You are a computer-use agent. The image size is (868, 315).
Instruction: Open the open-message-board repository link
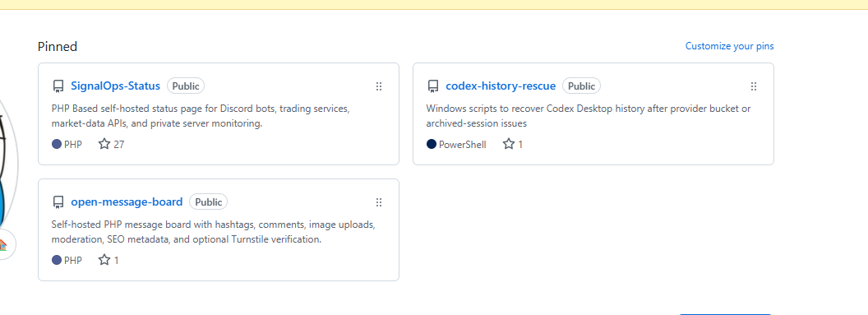127,202
